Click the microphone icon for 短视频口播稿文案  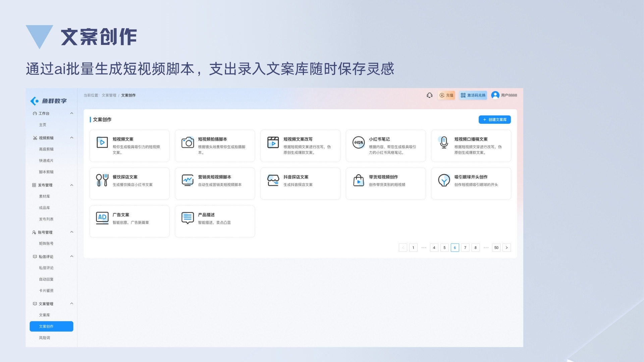[444, 142]
